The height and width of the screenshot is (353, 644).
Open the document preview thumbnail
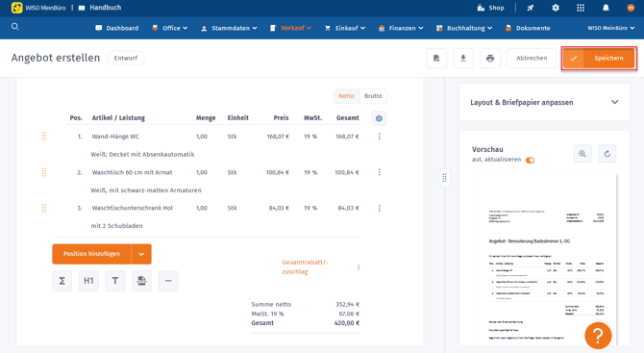[545, 260]
